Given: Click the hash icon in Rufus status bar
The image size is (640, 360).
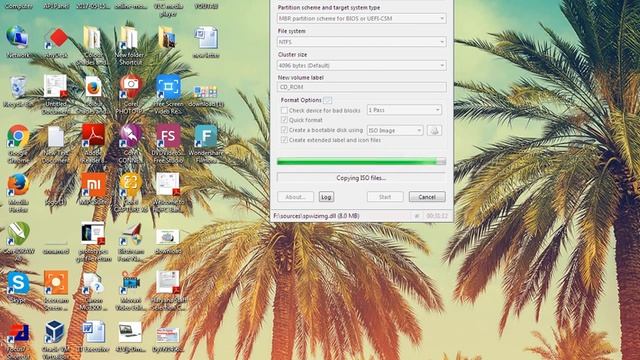Looking at the screenshot, I should (x=417, y=216).
